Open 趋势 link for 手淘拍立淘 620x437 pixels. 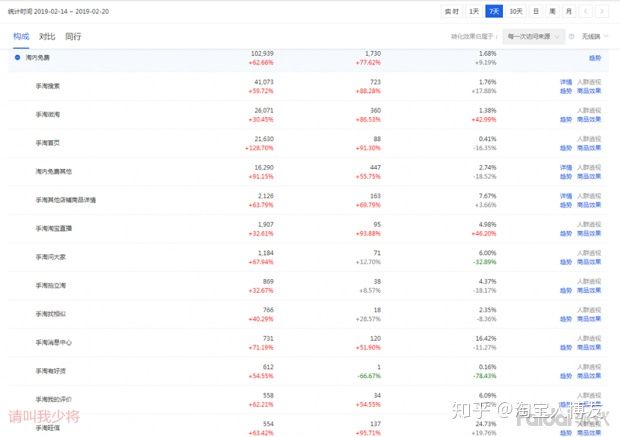(x=566, y=290)
